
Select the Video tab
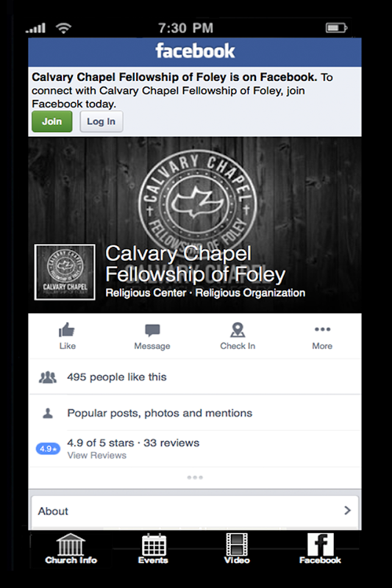click(237, 549)
